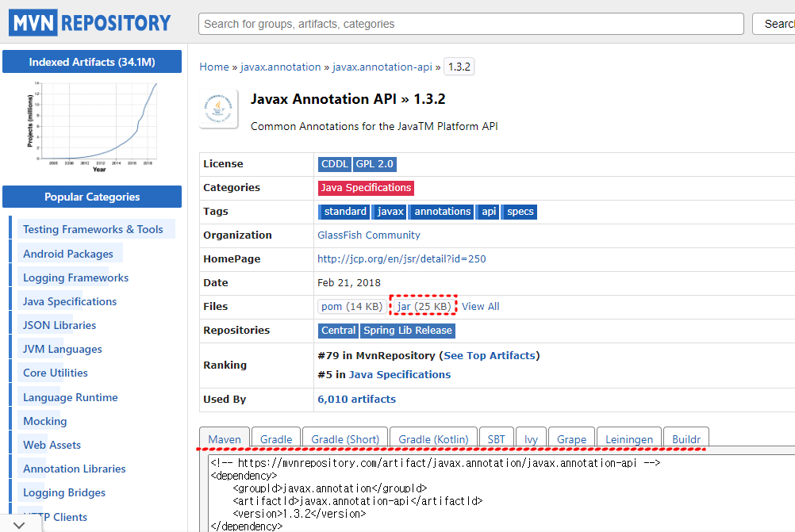This screenshot has height=532, width=795.
Task: Open Java Specifications ranking link
Action: click(400, 374)
